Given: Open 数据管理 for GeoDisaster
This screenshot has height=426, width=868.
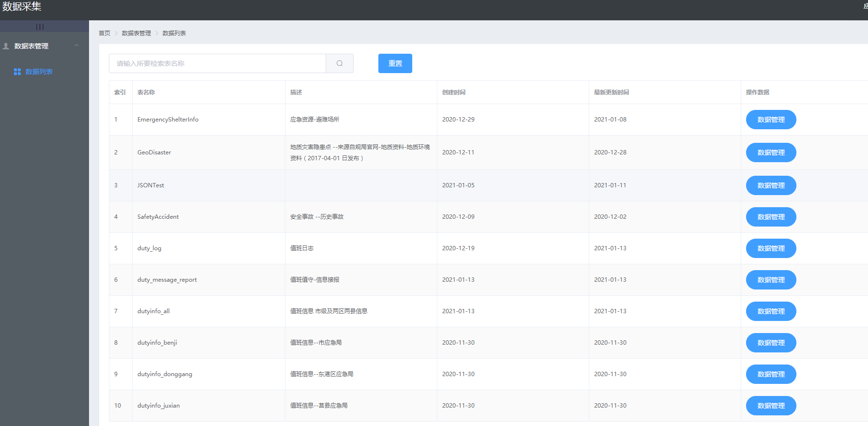Looking at the screenshot, I should click(x=771, y=152).
